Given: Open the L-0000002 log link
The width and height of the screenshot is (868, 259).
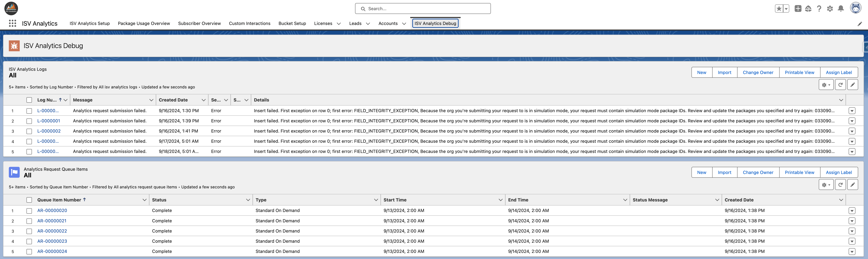Looking at the screenshot, I should click(x=49, y=131).
